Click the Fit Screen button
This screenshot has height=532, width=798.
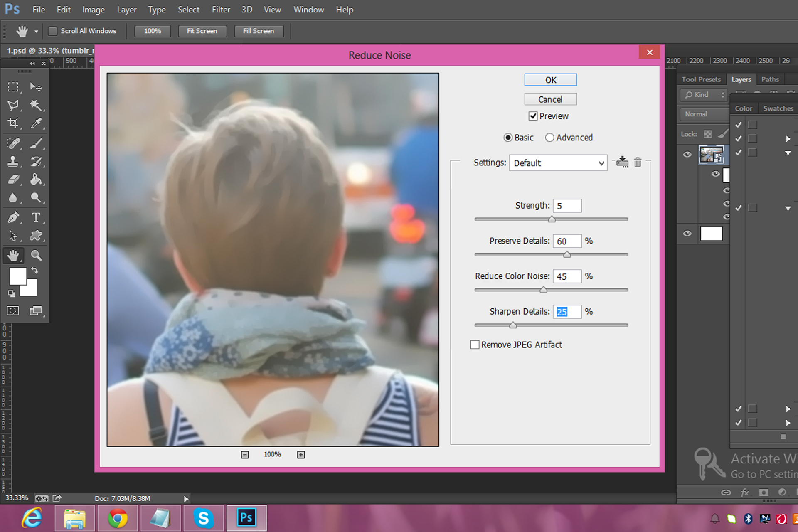coord(202,31)
